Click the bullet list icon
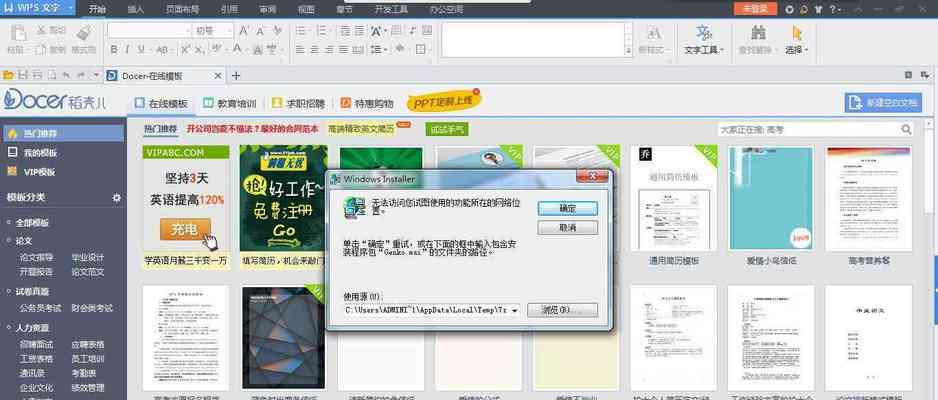938x400 pixels. pos(302,31)
